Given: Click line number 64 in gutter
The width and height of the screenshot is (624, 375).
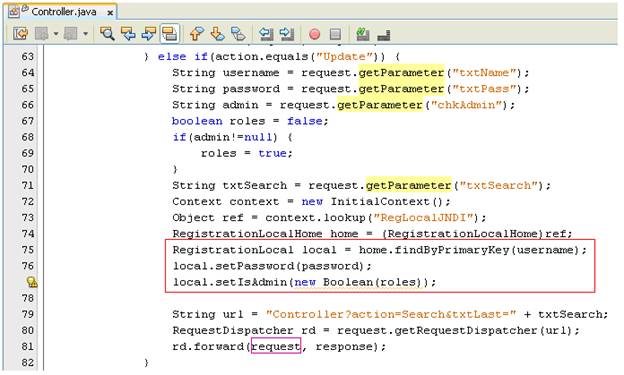Looking at the screenshot, I should pyautogui.click(x=27, y=73).
